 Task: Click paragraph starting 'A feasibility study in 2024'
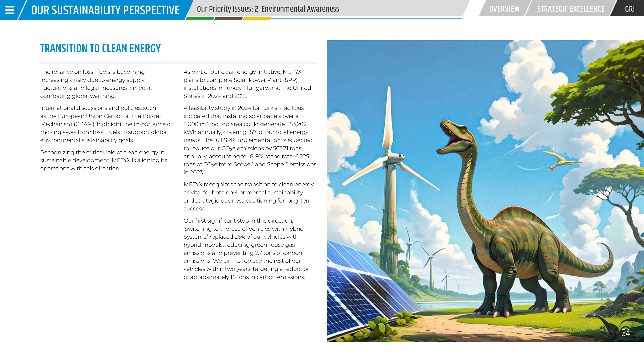tap(250, 140)
